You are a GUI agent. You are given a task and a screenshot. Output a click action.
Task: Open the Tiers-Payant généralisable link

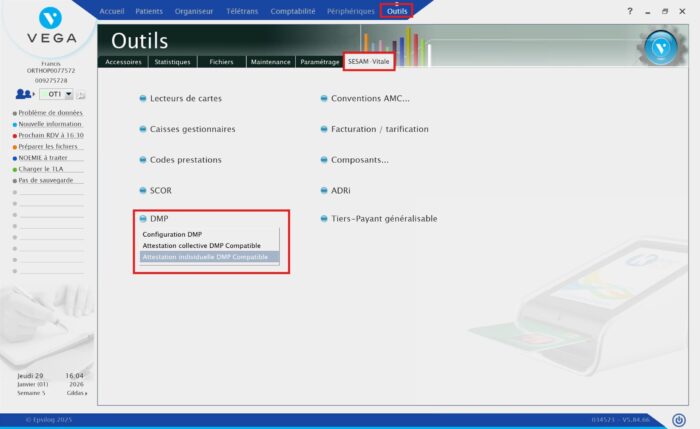384,218
